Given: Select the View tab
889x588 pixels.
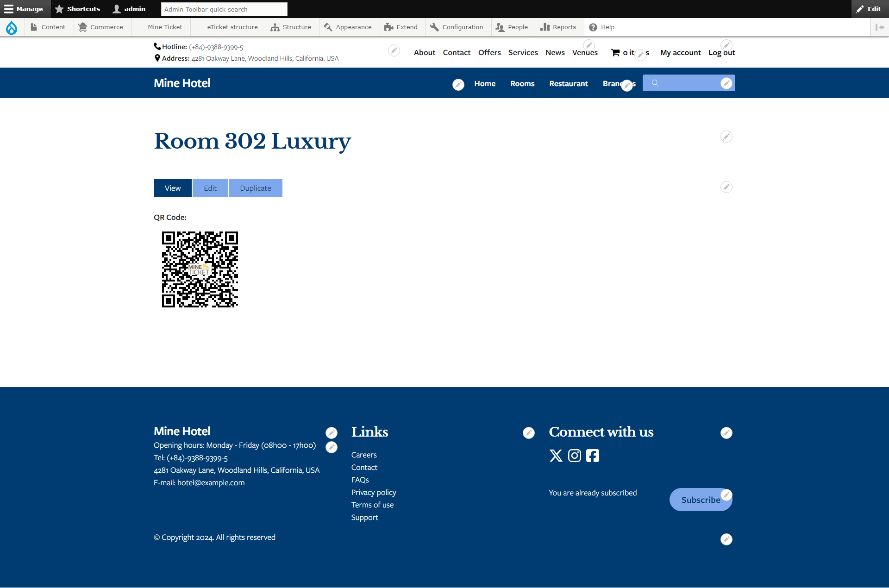Looking at the screenshot, I should tap(173, 188).
